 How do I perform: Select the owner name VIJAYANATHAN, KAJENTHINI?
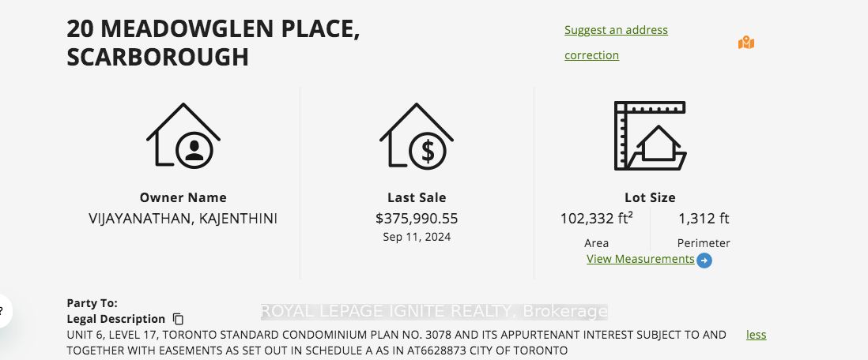(183, 219)
